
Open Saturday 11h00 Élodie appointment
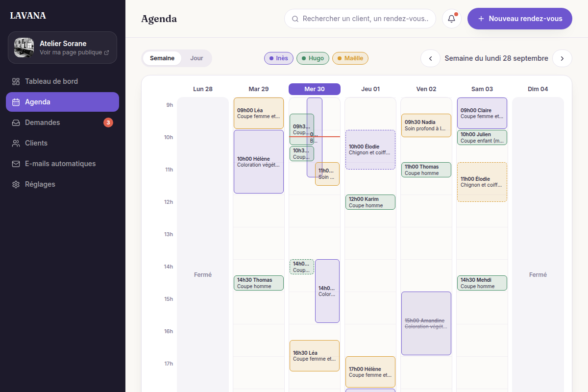tap(482, 182)
